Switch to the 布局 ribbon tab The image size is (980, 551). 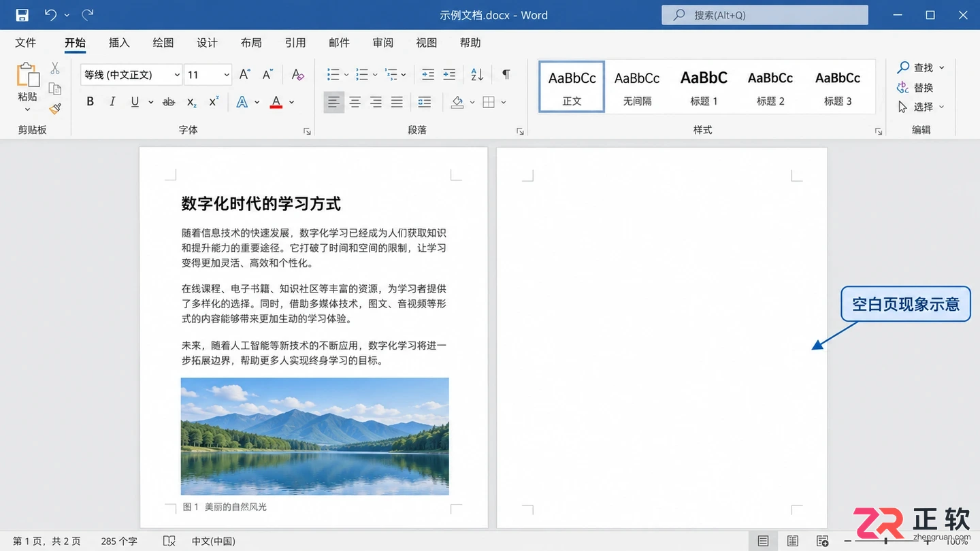click(x=251, y=43)
